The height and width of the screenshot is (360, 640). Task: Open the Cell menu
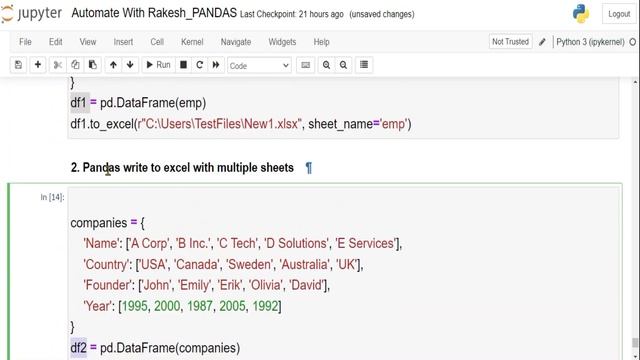(x=157, y=42)
